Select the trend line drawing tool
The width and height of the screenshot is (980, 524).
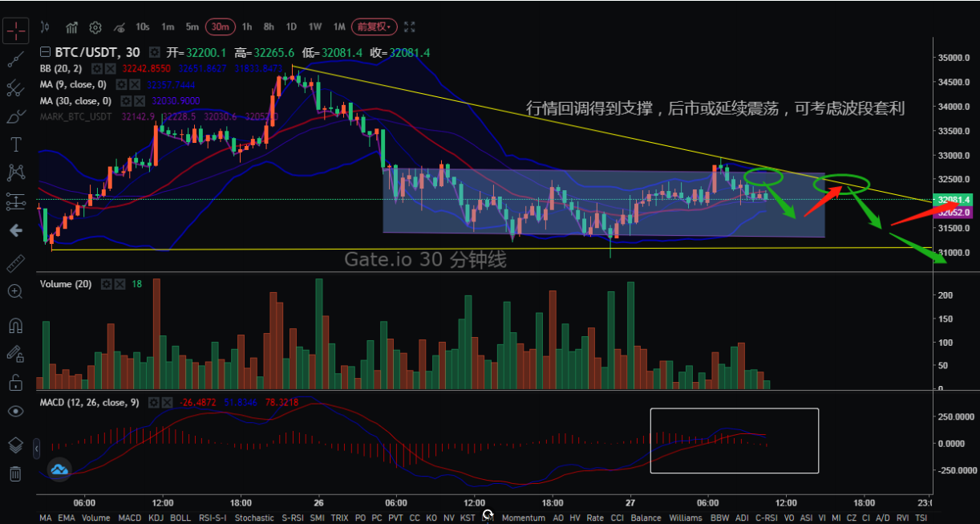coord(15,60)
